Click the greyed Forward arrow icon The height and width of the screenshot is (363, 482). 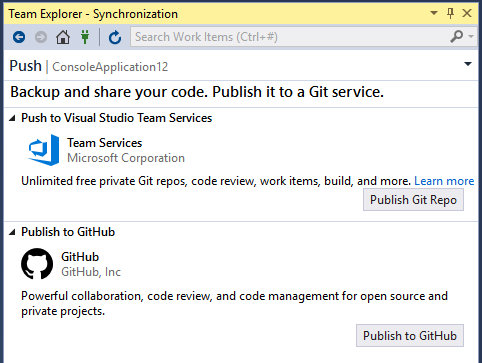(41, 37)
